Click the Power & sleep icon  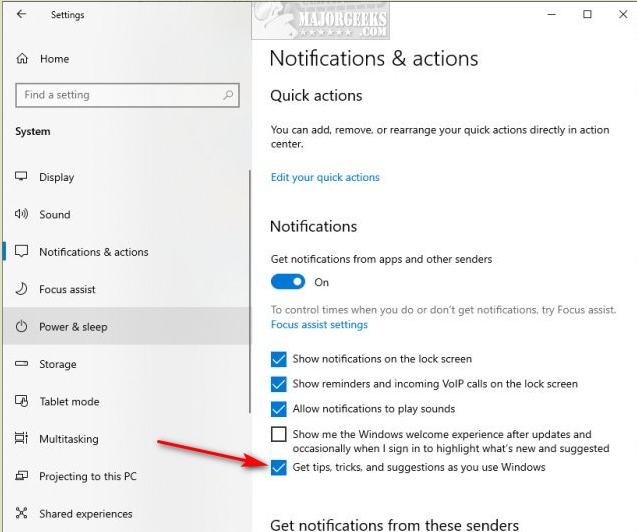coord(21,327)
